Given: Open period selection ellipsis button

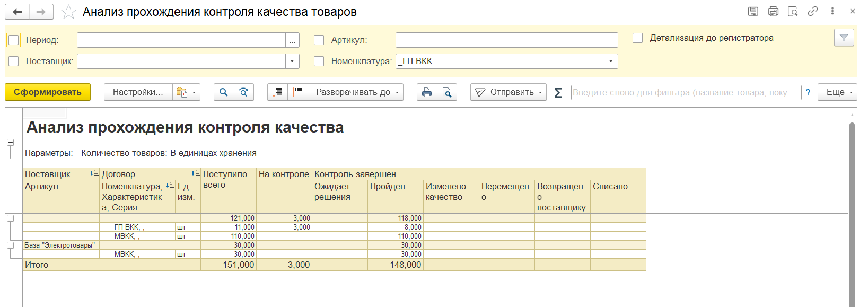Looking at the screenshot, I should coord(292,40).
